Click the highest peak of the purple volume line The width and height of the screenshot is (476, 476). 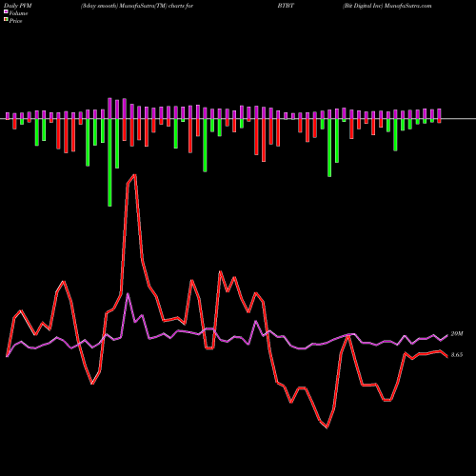coord(128,294)
